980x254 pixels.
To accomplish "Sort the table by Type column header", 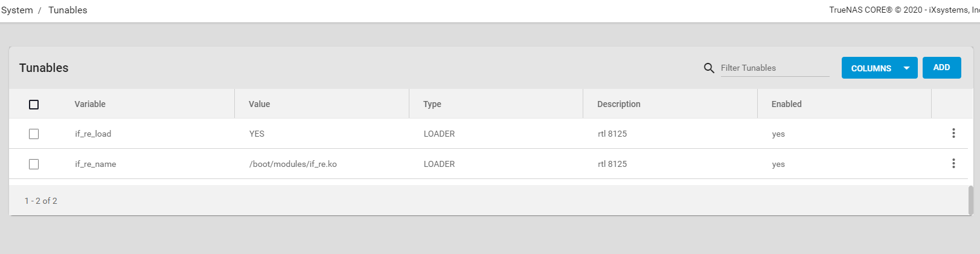I will [432, 104].
